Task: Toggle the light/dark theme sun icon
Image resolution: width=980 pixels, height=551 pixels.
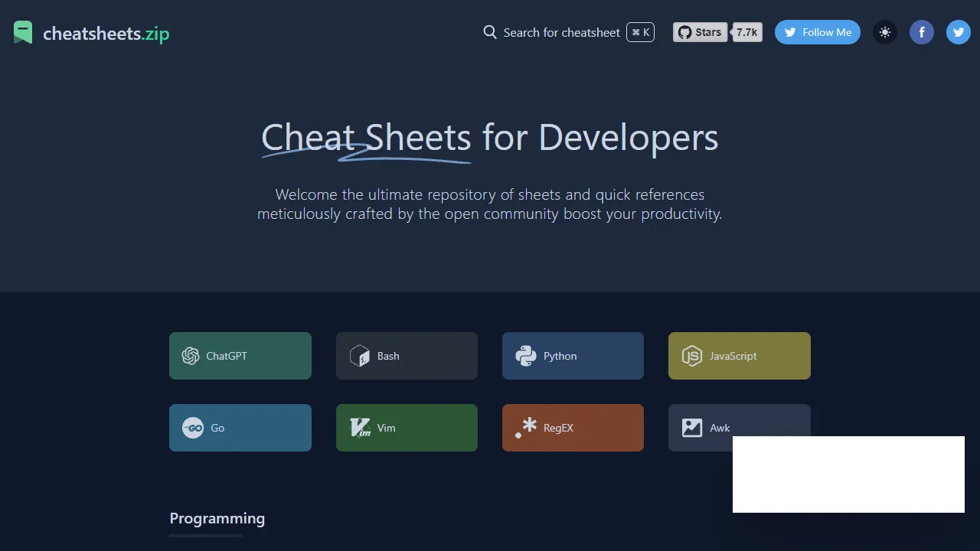Action: 885,32
